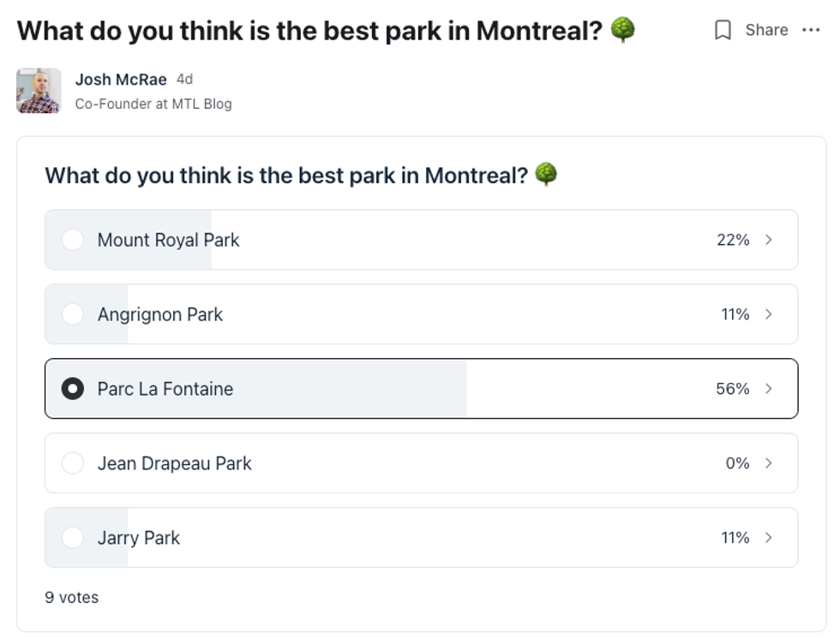Select the Mount Royal Park radio button
This screenshot has height=639, width=840.
click(x=73, y=240)
